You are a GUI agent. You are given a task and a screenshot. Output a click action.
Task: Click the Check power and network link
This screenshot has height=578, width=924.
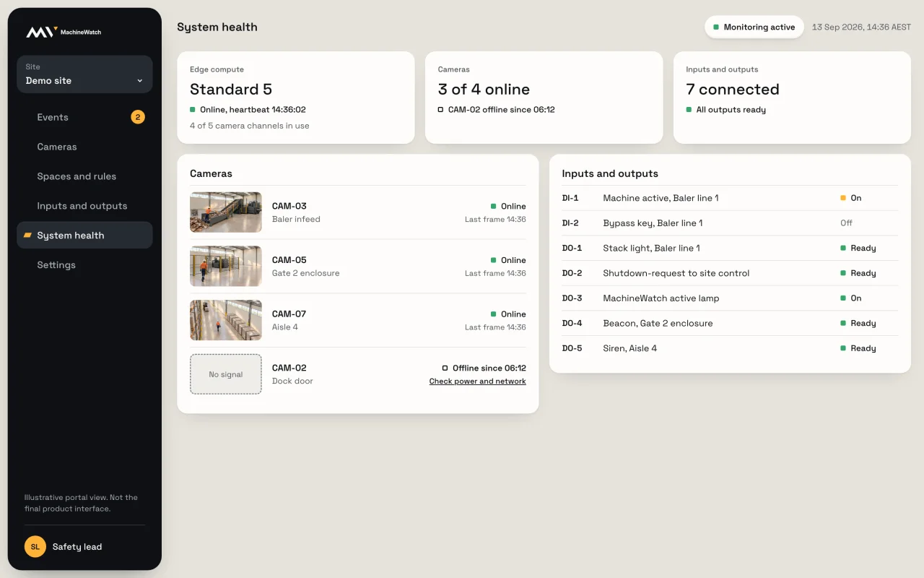coord(477,381)
